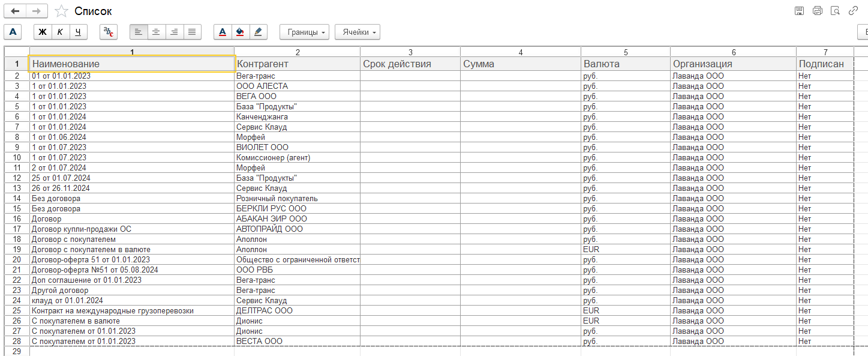868x356 pixels.
Task: Select клауд от 01.01.2024 cell
Action: coord(131,301)
